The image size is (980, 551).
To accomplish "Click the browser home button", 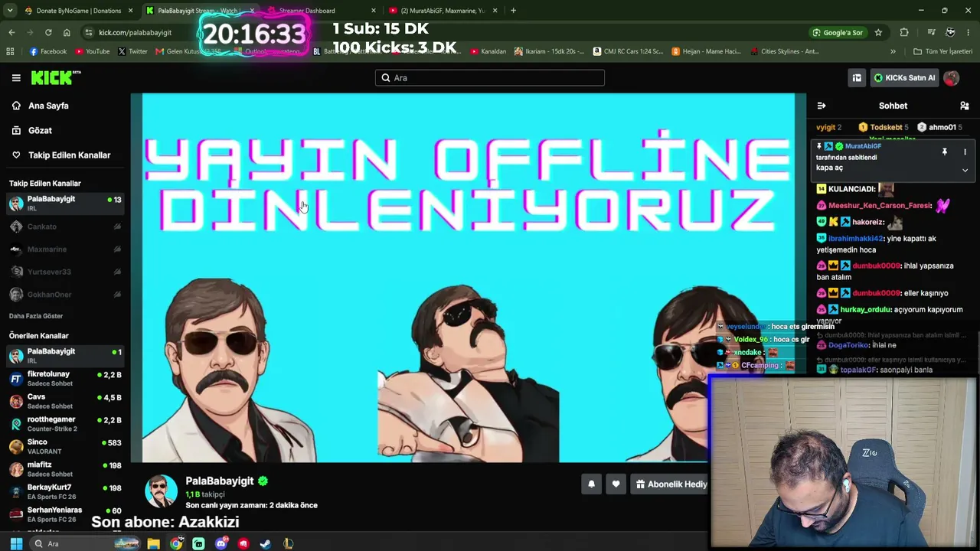I will [x=67, y=32].
